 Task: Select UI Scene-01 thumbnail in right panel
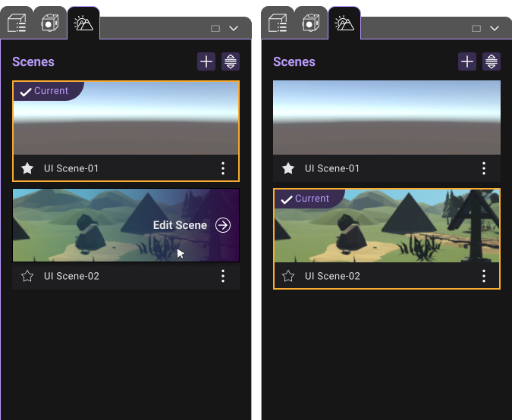click(x=387, y=118)
